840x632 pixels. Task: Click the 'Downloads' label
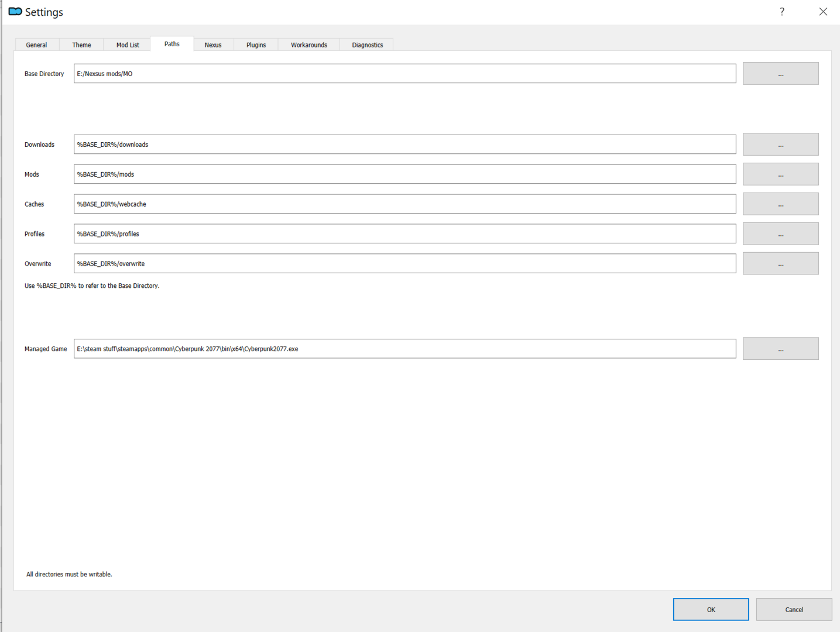(x=39, y=145)
